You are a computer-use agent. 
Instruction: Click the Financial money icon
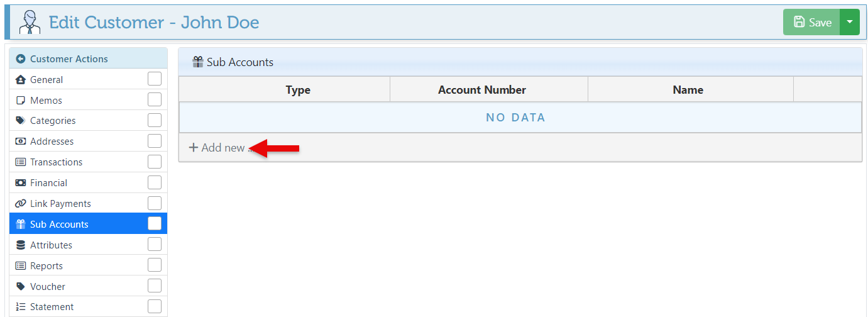click(20, 183)
